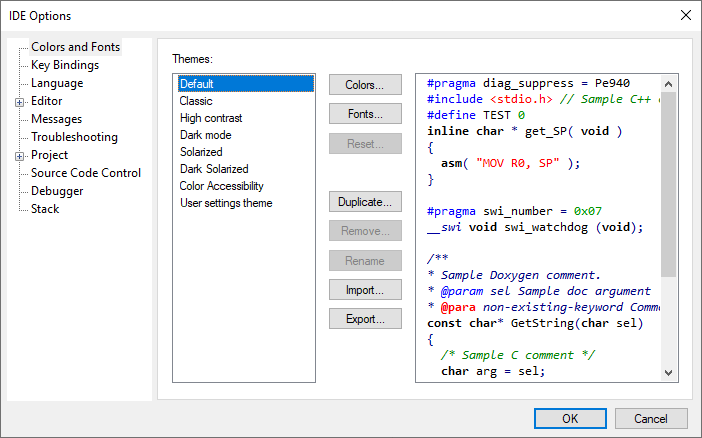The width and height of the screenshot is (702, 438).
Task: Pick the Solarized theme
Action: point(201,152)
